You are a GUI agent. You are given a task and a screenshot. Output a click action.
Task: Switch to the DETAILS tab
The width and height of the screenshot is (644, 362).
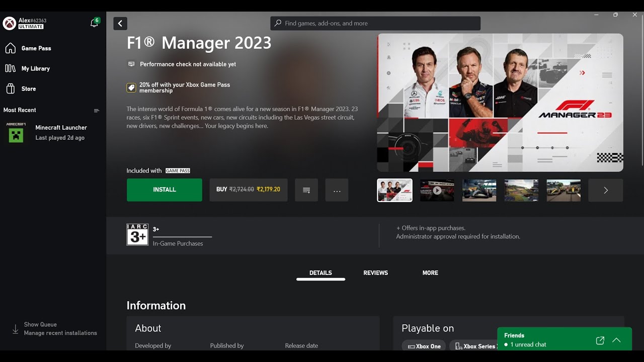click(x=320, y=273)
